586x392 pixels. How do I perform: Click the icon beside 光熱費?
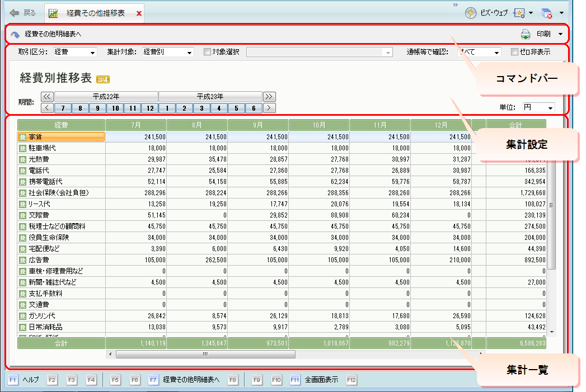pyautogui.click(x=23, y=159)
